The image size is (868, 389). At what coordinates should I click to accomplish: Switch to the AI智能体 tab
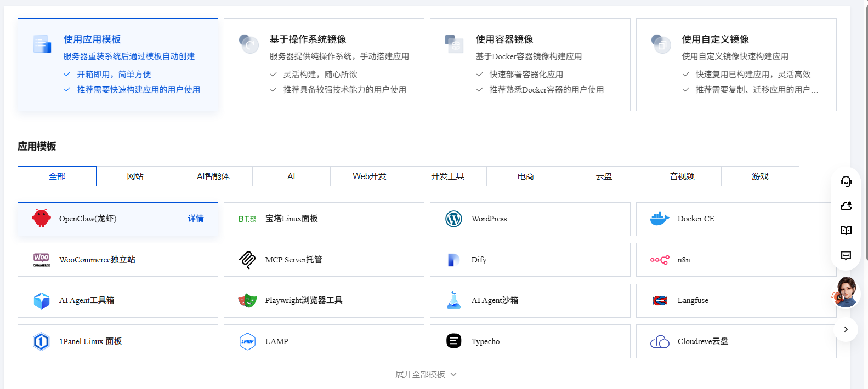coord(213,176)
